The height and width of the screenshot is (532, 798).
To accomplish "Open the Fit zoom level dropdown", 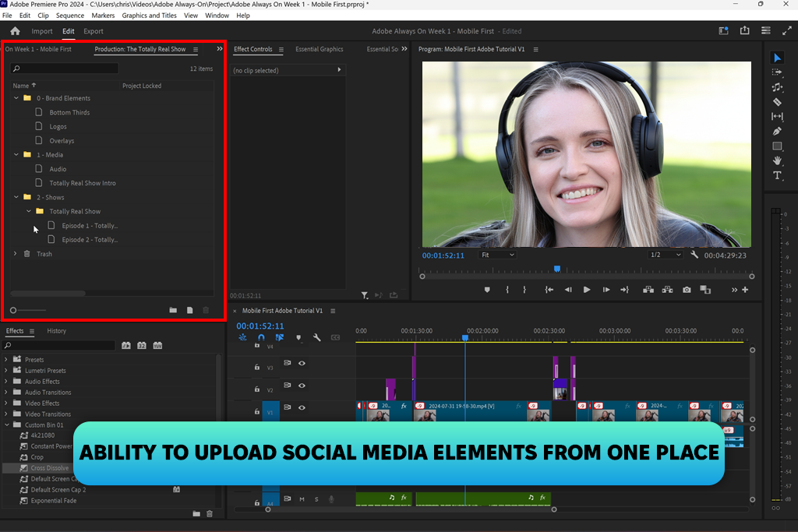I will (497, 255).
